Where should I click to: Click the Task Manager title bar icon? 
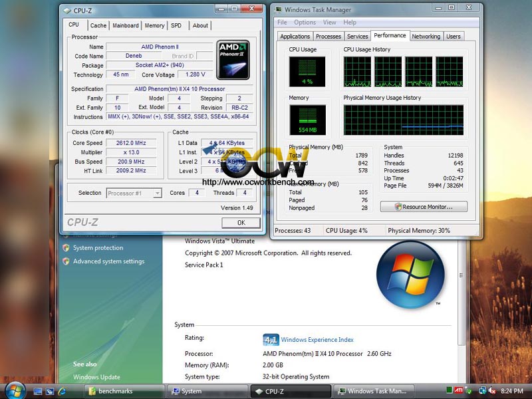coord(278,9)
